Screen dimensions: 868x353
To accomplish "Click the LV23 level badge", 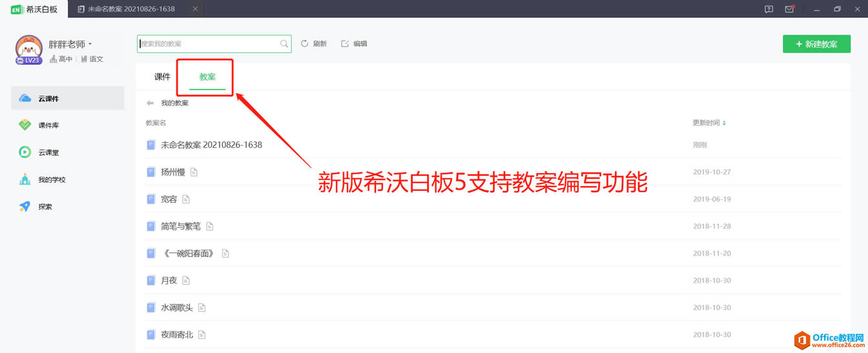I will tap(29, 60).
